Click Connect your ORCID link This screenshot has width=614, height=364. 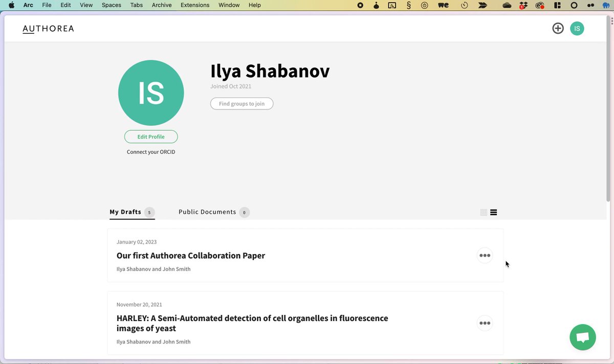(151, 152)
